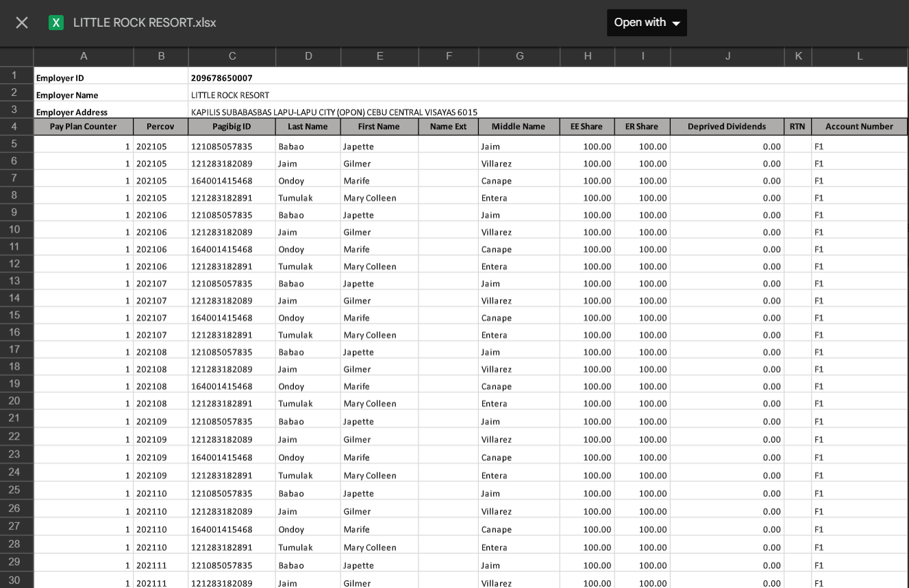The width and height of the screenshot is (909, 588).
Task: Click the Percov header cell
Action: pyautogui.click(x=161, y=127)
